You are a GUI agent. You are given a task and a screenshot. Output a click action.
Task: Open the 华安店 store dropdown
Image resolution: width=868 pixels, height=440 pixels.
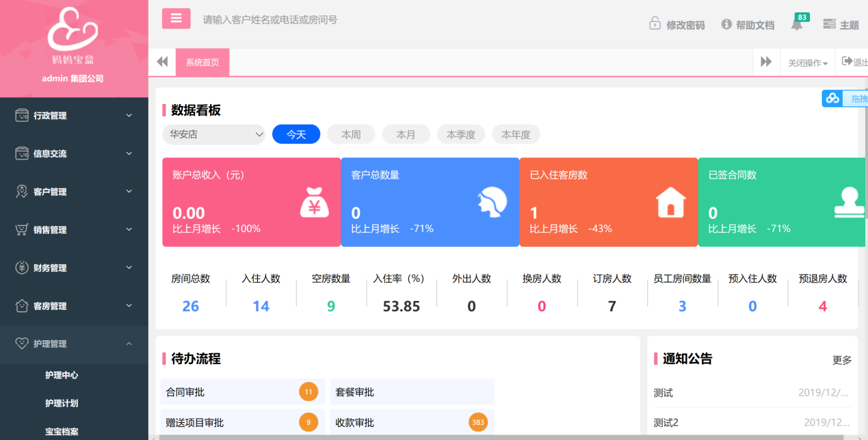214,134
